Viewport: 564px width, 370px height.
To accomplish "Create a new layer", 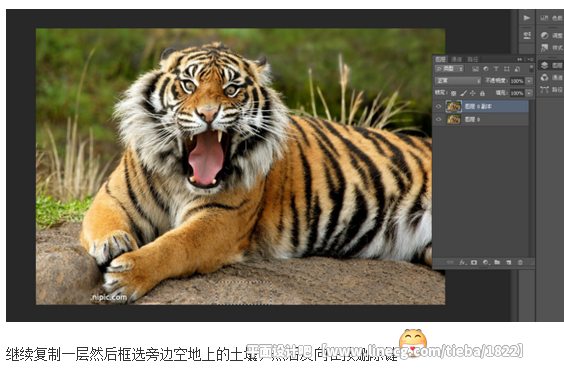I will coord(509,262).
